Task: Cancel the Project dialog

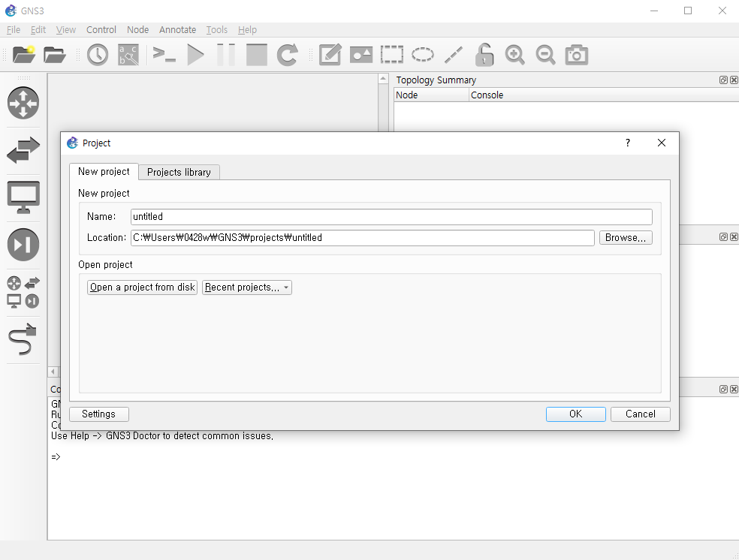Action: tap(640, 414)
